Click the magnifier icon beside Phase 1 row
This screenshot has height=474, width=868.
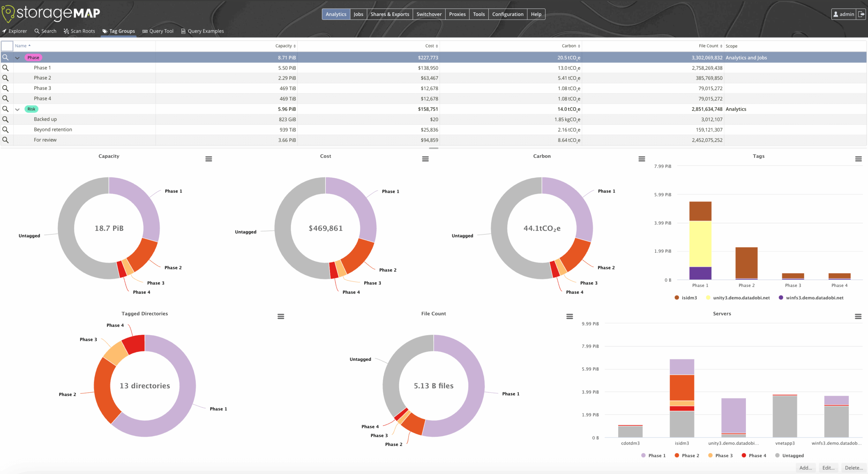tap(5, 67)
